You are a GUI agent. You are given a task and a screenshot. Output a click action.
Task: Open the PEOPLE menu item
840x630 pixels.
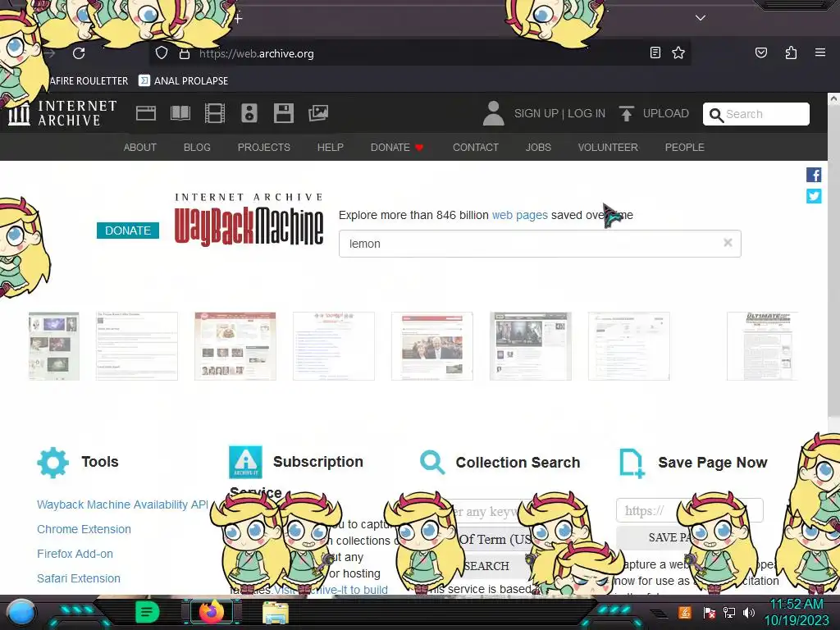[685, 148]
